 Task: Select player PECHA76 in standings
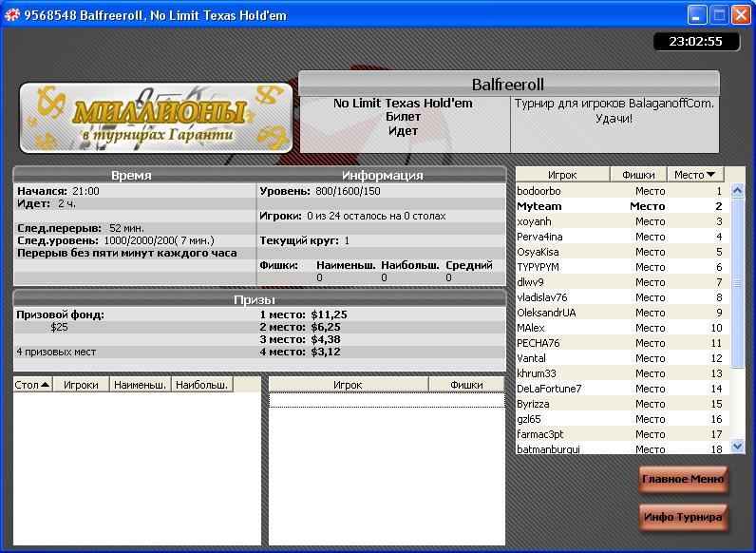pos(622,343)
